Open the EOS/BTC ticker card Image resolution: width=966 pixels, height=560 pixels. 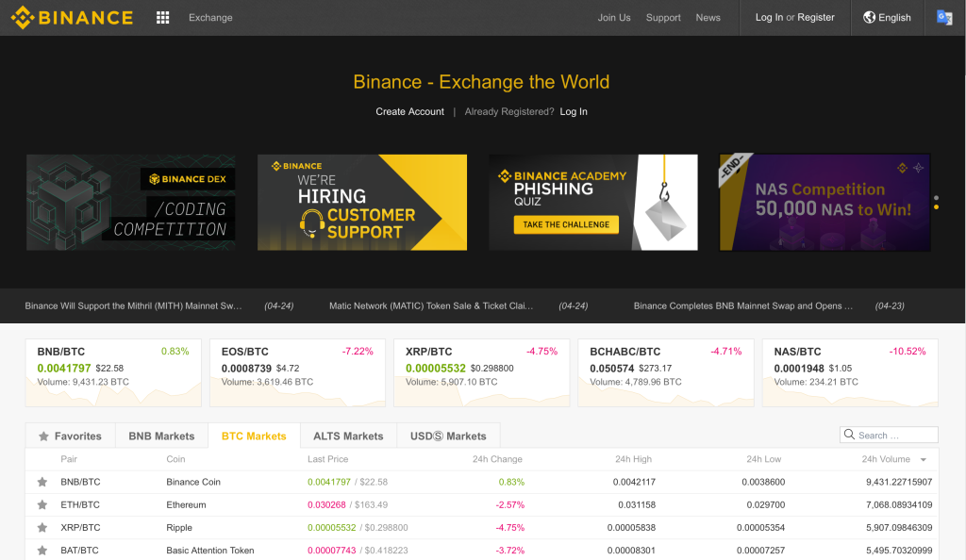click(x=297, y=372)
